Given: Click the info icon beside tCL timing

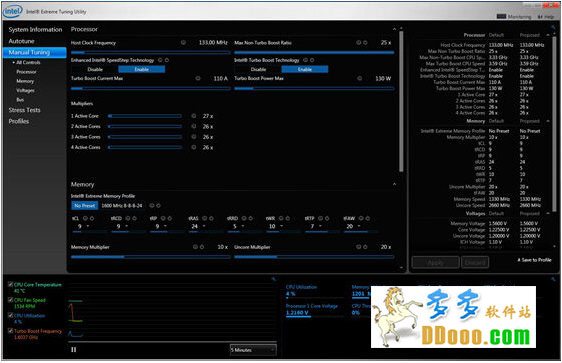Looking at the screenshot, I should (85, 218).
